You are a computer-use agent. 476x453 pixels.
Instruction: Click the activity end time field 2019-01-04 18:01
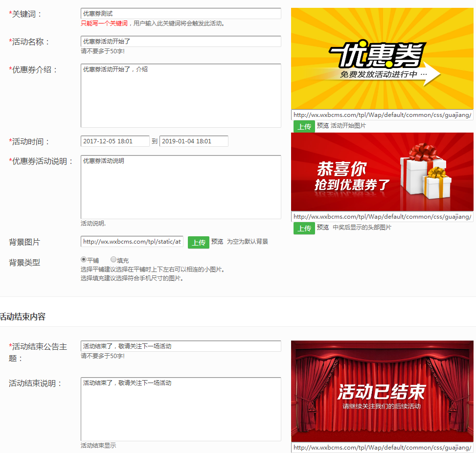194,141
